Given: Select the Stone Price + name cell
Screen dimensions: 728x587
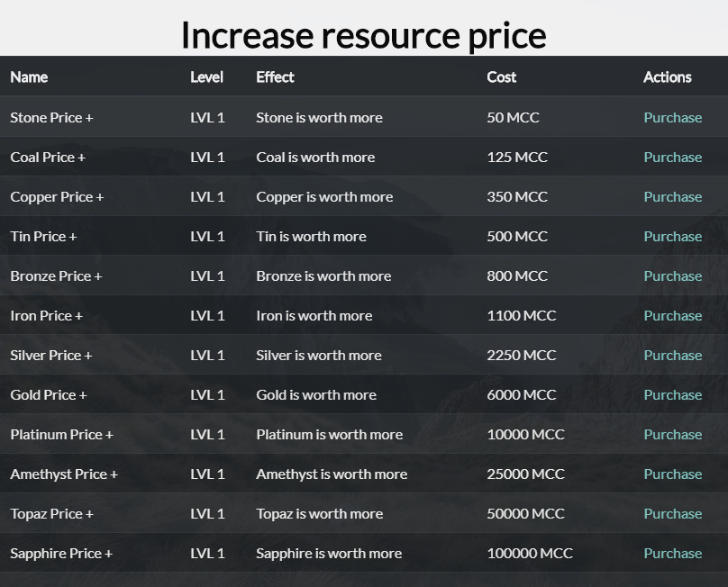Looking at the screenshot, I should click(51, 117).
